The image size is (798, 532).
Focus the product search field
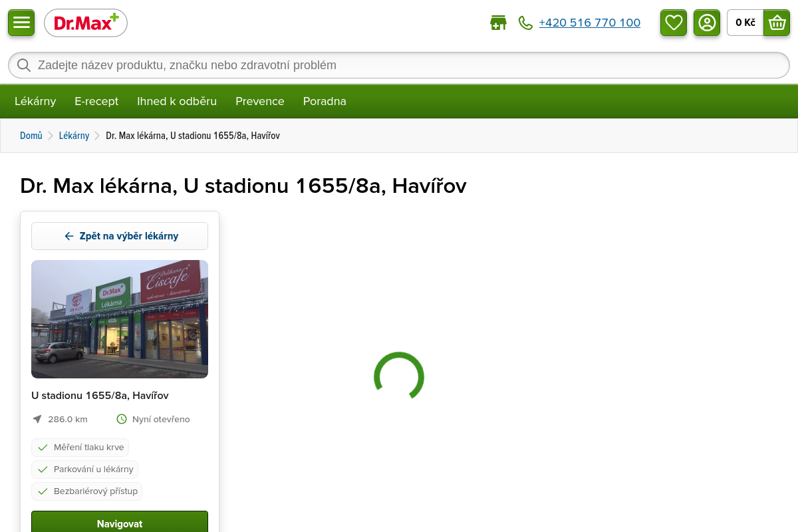[399, 65]
